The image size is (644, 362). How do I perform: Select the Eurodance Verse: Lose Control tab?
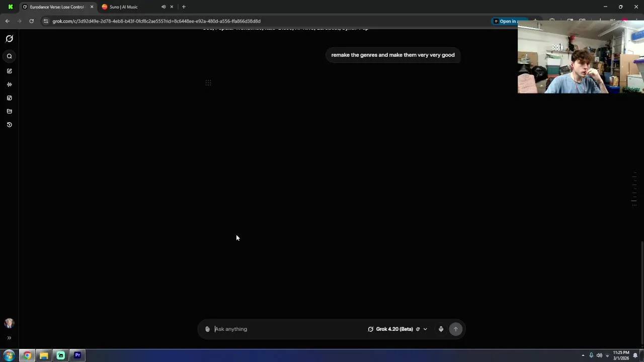click(x=57, y=7)
